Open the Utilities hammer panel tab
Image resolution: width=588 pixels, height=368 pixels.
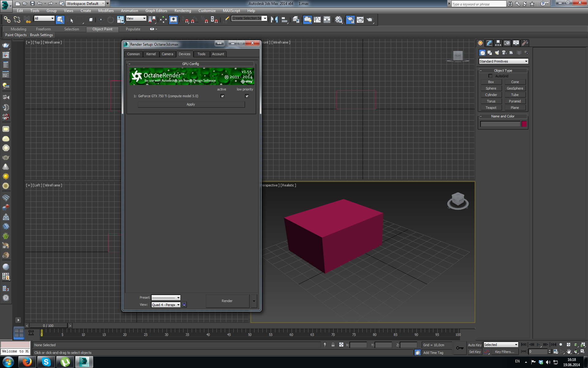tap(525, 43)
